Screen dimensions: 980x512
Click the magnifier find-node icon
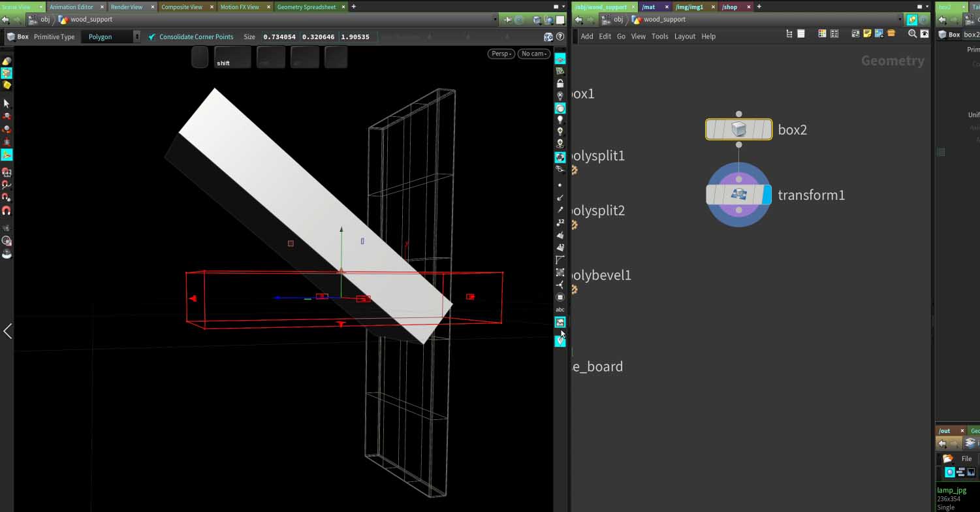pos(912,34)
